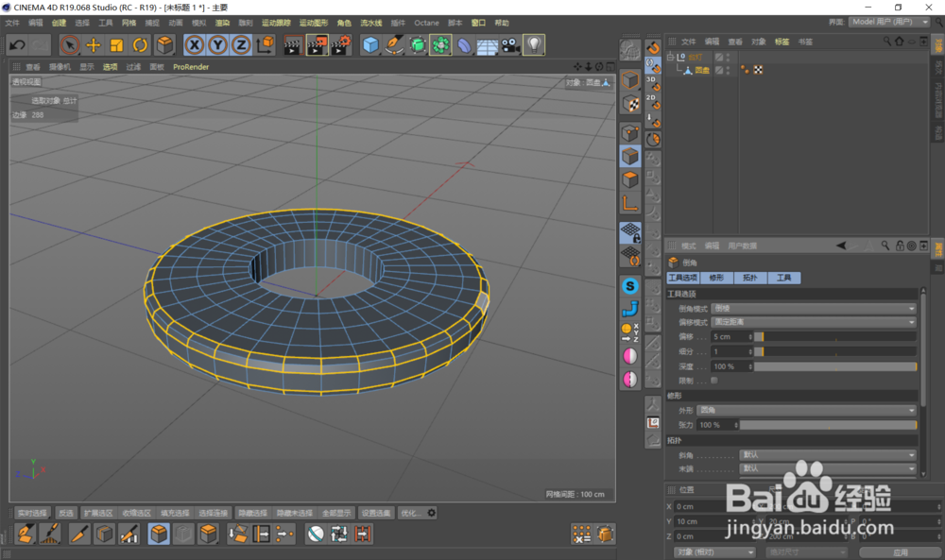Add a light object
The image size is (945, 560).
pos(534,45)
